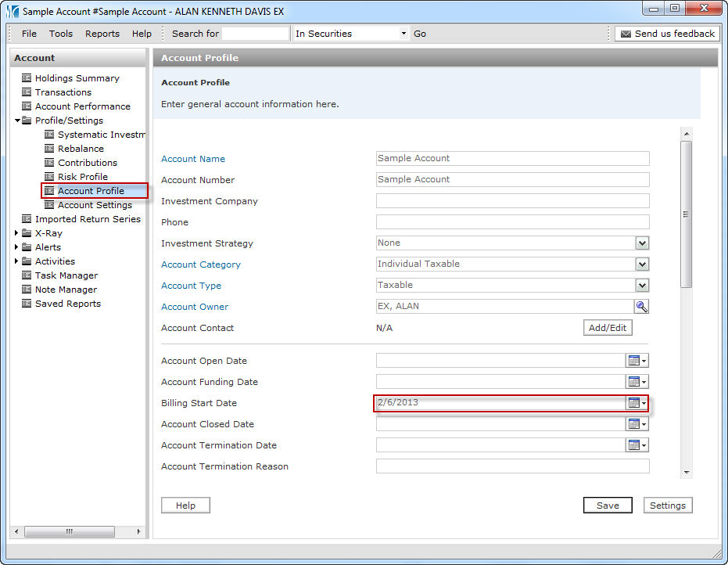Open the In Securities search scope dropdown
The height and width of the screenshot is (565, 728).
(x=403, y=34)
